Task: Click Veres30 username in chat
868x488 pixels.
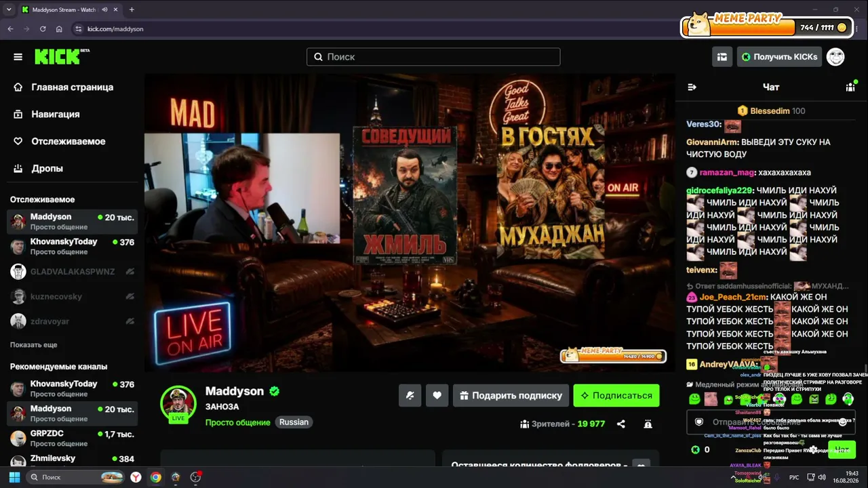Action: click(703, 124)
